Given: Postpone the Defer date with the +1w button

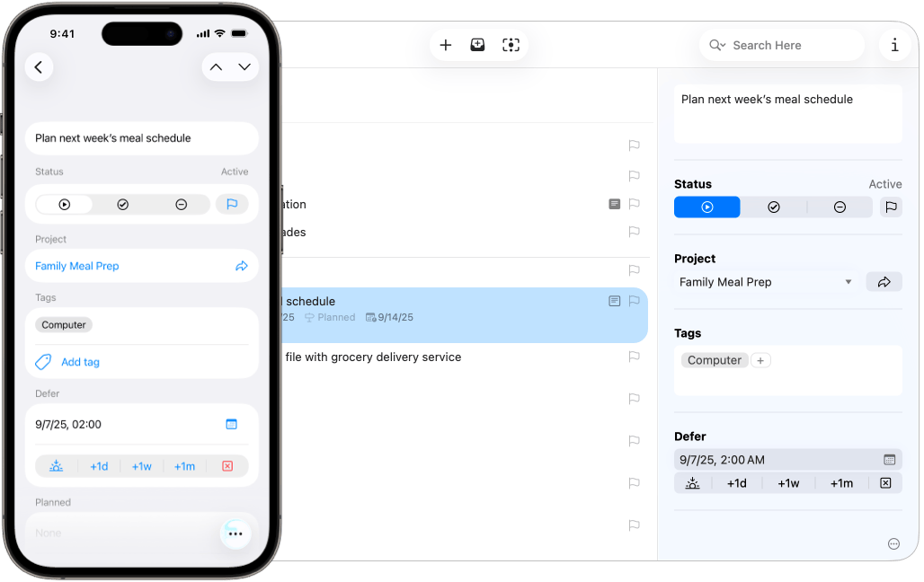Looking at the screenshot, I should click(x=788, y=482).
